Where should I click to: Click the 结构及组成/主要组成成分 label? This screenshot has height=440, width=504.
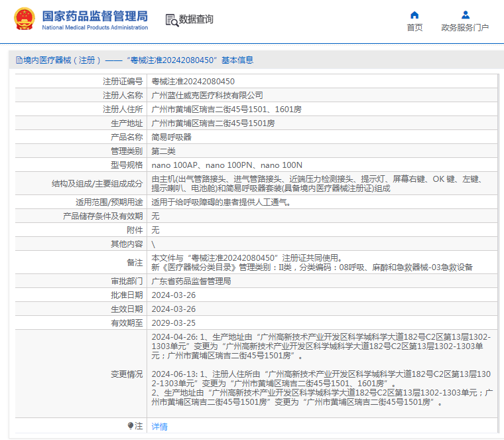(97, 184)
